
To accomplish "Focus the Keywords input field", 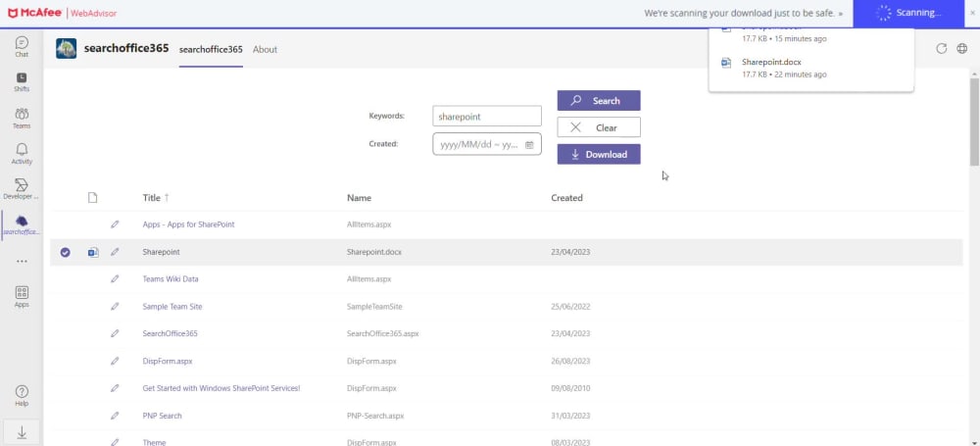I will [x=487, y=117].
